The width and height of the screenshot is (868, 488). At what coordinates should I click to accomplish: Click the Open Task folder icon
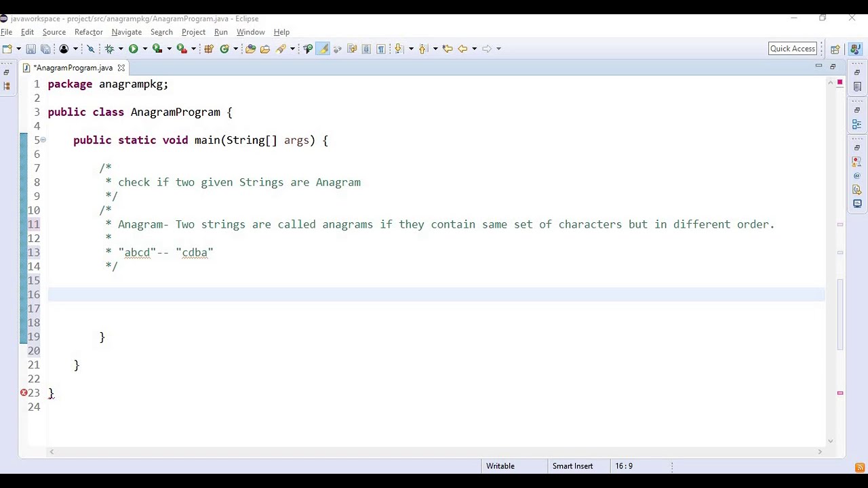pos(265,49)
